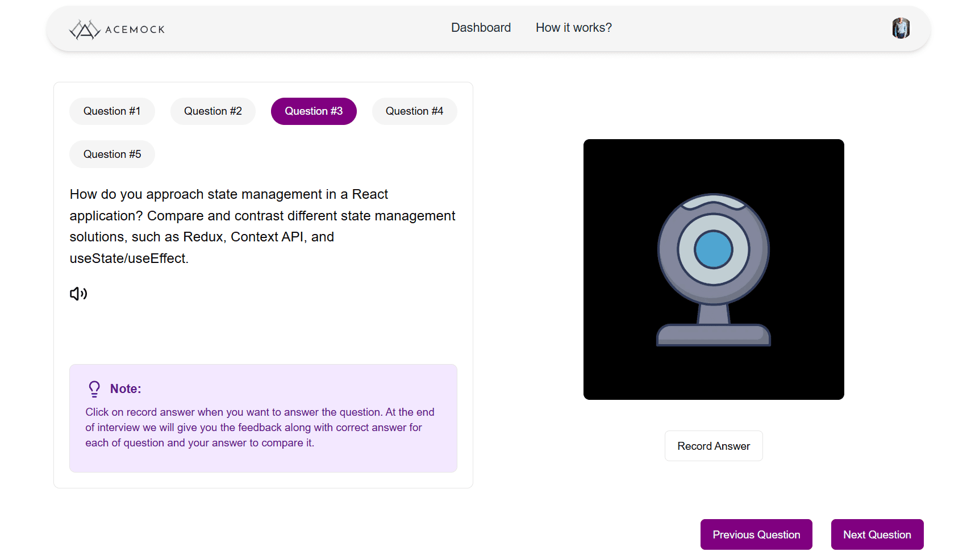The width and height of the screenshot is (967, 560).
Task: Click the lightbulb icon in the Note box
Action: 94,388
